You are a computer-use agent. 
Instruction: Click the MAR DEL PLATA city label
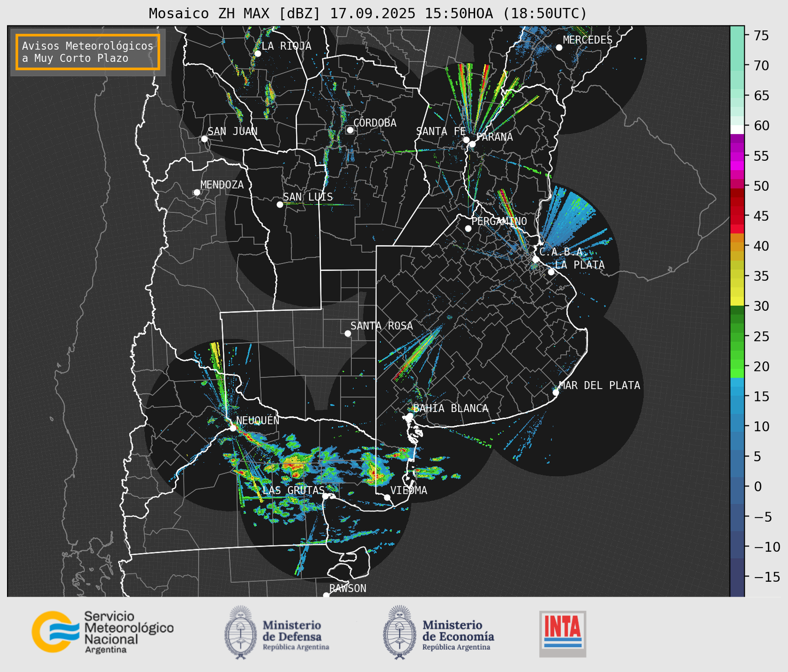click(x=599, y=386)
